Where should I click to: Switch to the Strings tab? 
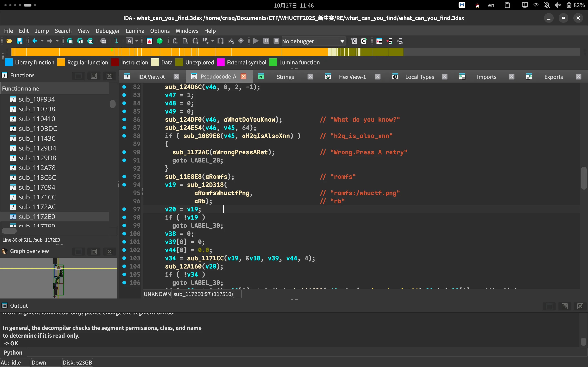285,77
